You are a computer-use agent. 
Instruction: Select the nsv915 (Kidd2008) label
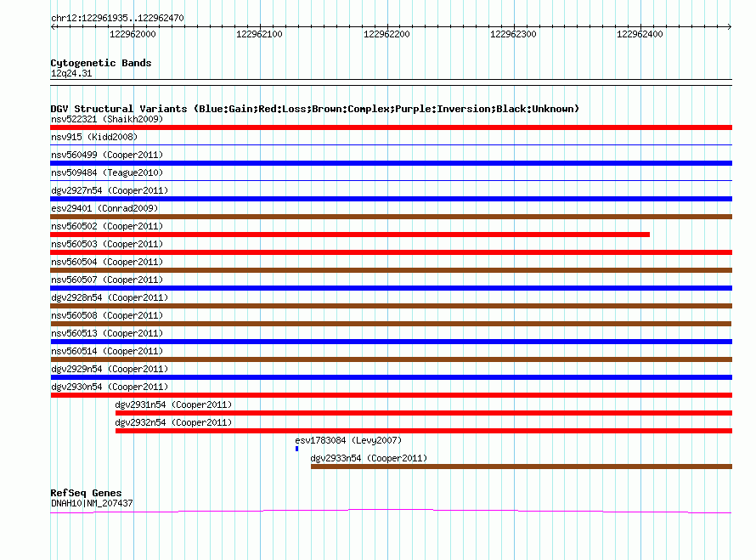[94, 137]
